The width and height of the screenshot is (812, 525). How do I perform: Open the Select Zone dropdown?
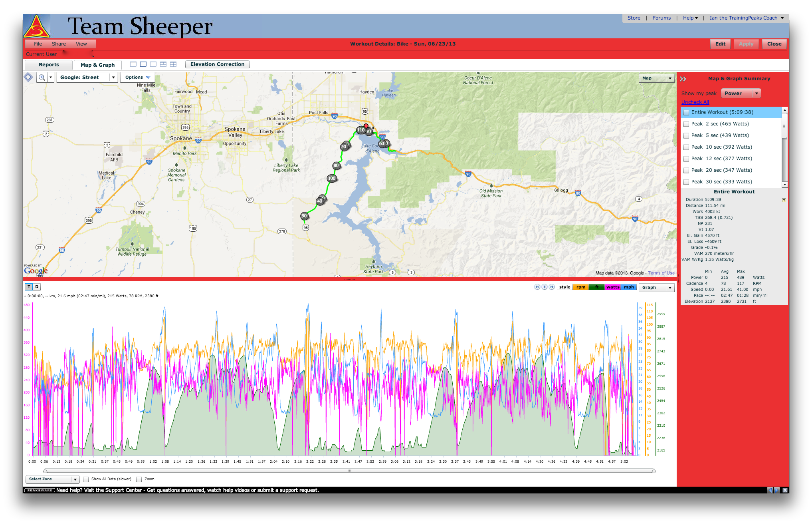click(52, 479)
